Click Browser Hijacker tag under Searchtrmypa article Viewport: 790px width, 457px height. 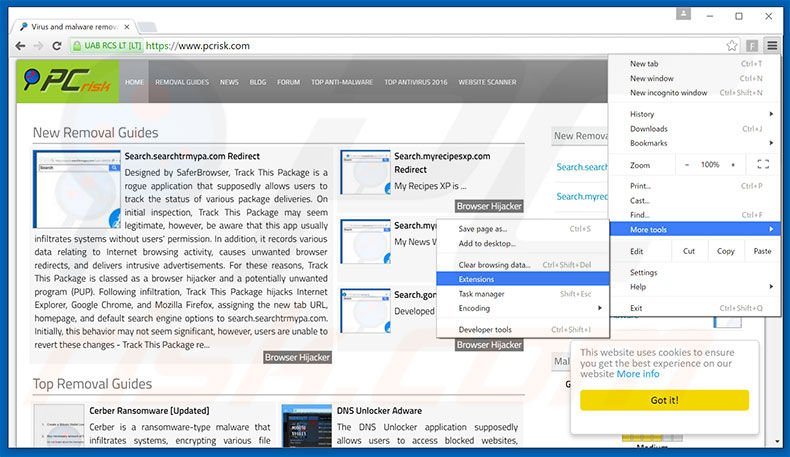pos(297,357)
